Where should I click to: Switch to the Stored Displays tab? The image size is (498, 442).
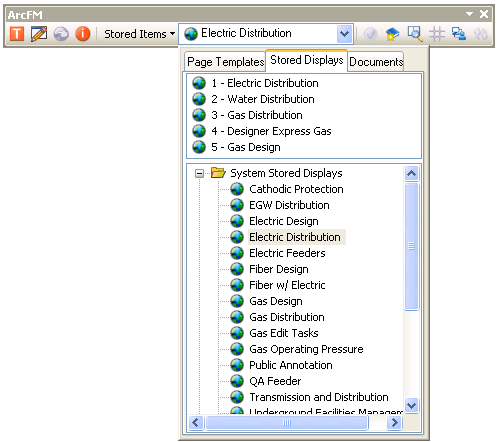307,60
